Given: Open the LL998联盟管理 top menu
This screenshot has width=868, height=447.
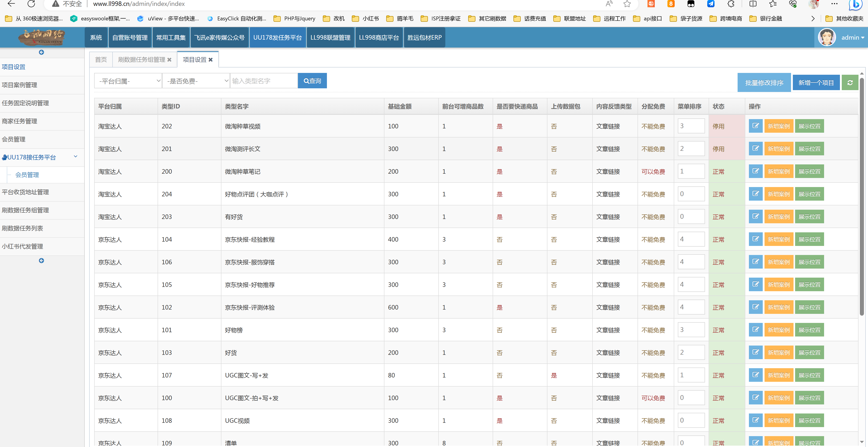Looking at the screenshot, I should pyautogui.click(x=330, y=37).
